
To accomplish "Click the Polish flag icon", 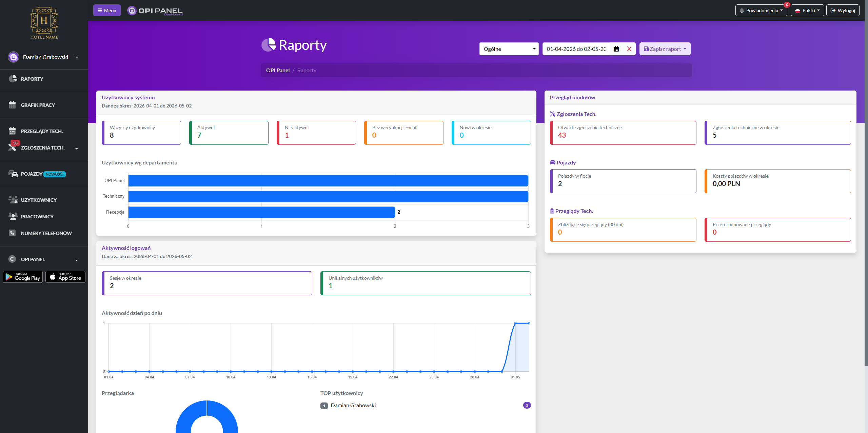I will pos(797,11).
